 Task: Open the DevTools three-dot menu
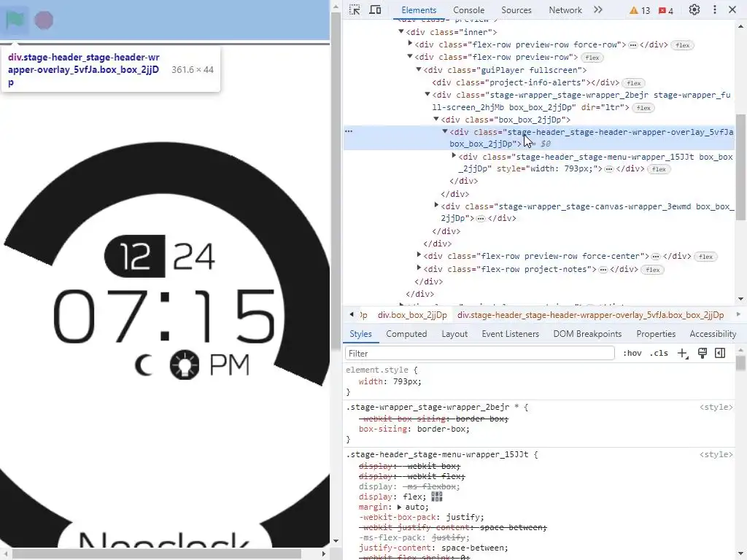[715, 9]
